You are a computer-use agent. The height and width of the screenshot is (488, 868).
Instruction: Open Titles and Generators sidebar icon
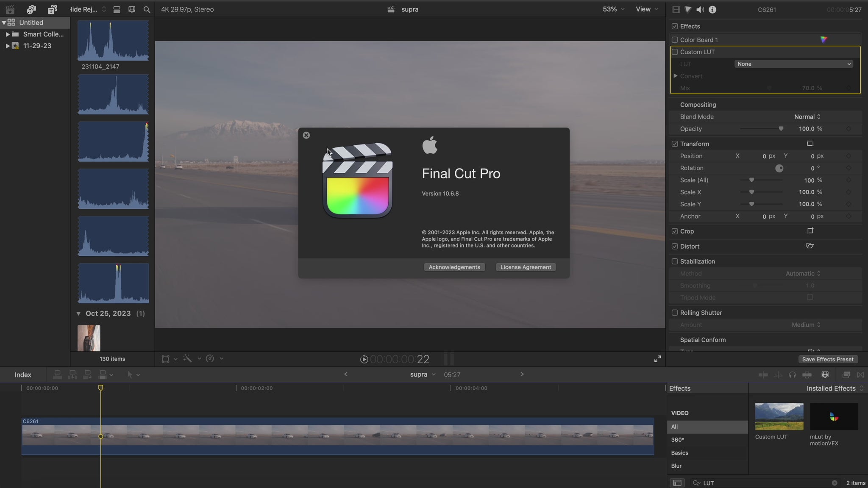tap(52, 9)
